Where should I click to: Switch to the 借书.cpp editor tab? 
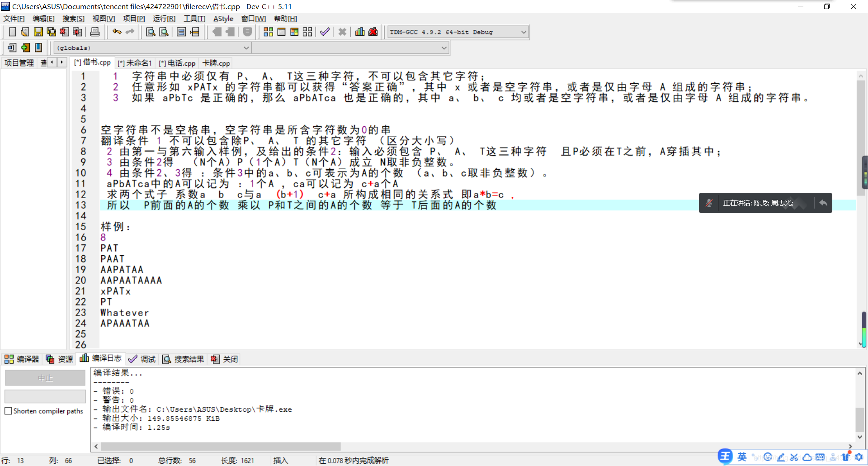tap(93, 62)
